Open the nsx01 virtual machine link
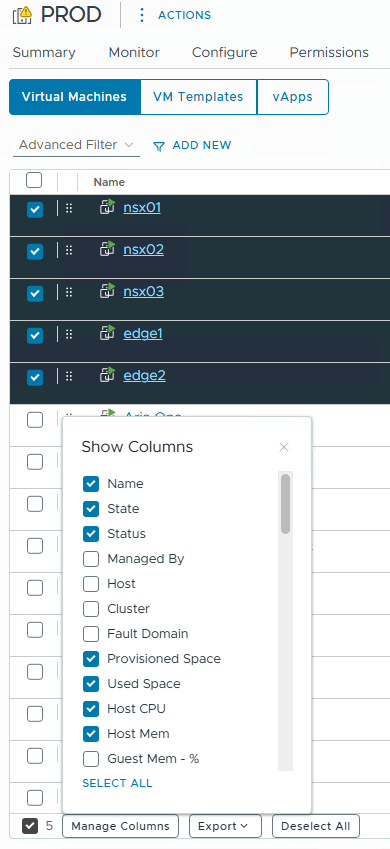390x849 pixels. tap(142, 208)
